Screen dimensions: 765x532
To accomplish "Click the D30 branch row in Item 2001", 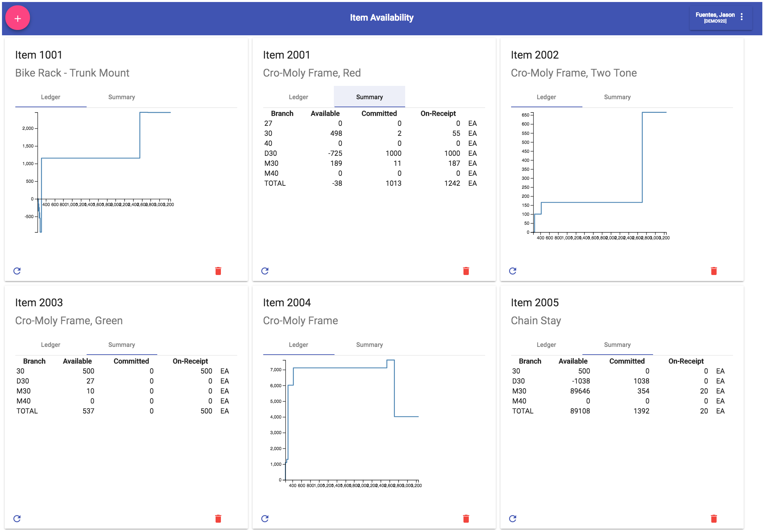I will click(x=371, y=153).
